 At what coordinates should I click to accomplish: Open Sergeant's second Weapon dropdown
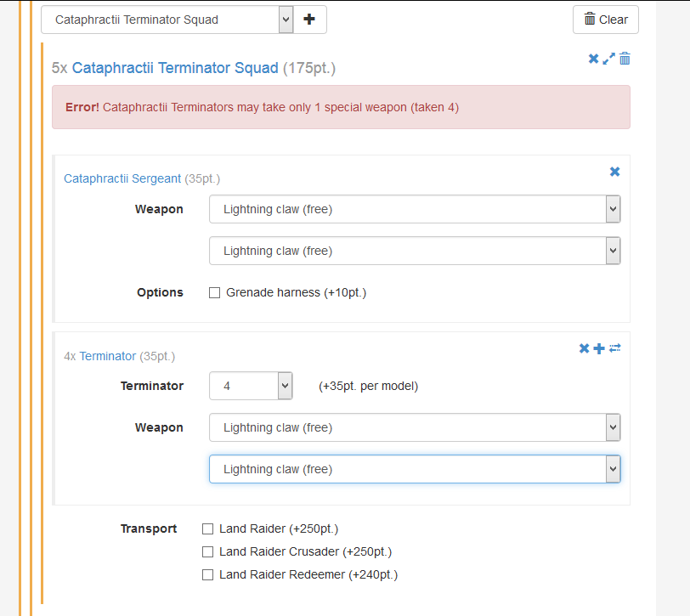pos(415,251)
